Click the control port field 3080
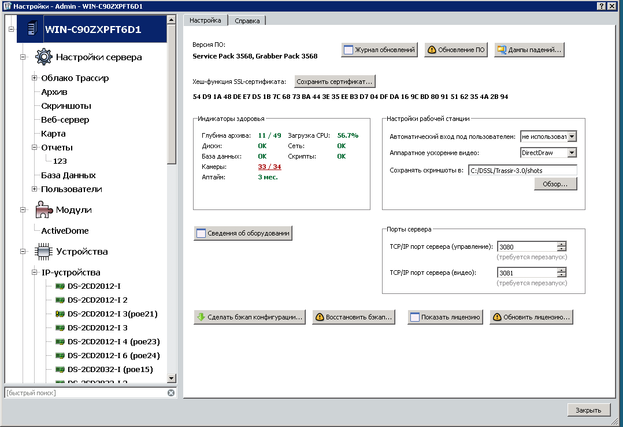The height and width of the screenshot is (427, 623). tap(527, 247)
